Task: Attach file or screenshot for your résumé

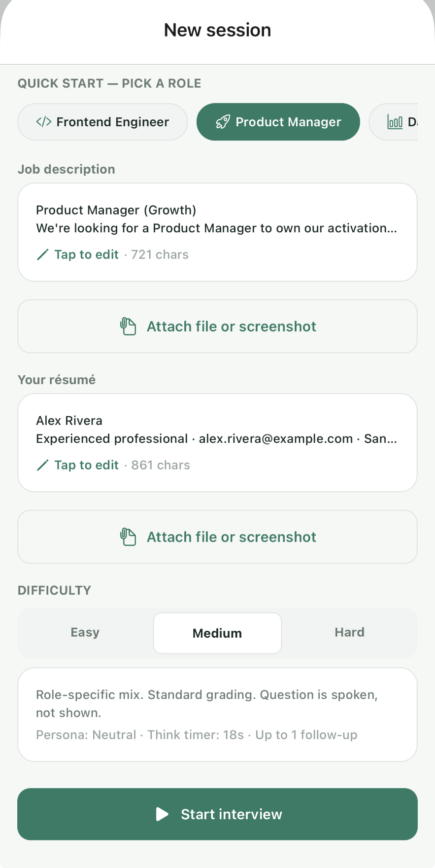Action: [217, 537]
